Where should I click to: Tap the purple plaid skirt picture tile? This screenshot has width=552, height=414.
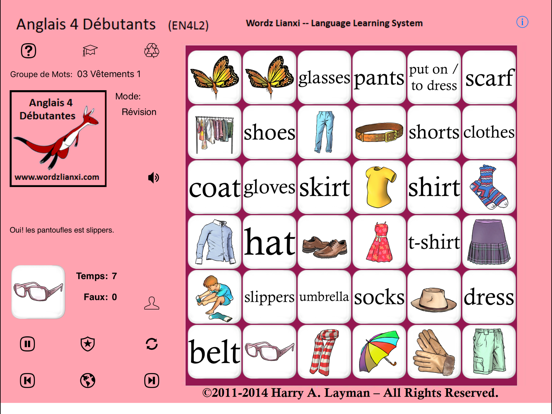(x=489, y=242)
